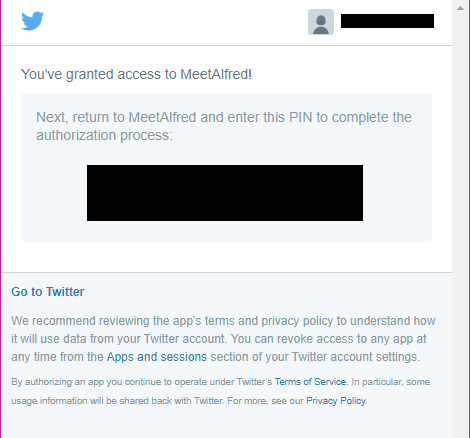Click the "authorization process:" text line
The image size is (471, 438).
tap(104, 135)
